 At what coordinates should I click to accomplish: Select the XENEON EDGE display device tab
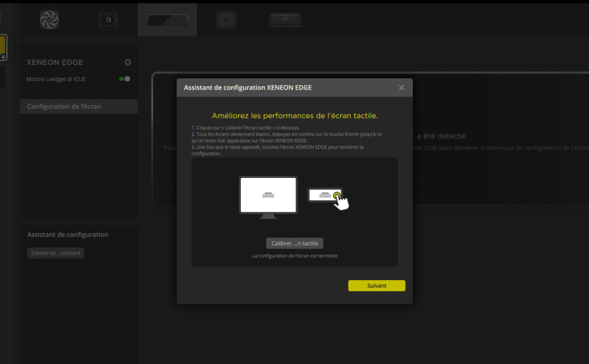pyautogui.click(x=167, y=20)
